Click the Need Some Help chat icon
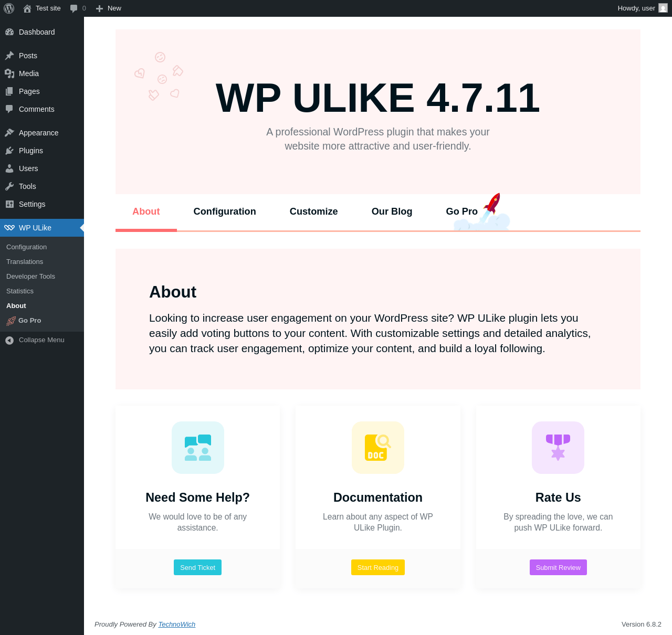672x635 pixels. 198,448
